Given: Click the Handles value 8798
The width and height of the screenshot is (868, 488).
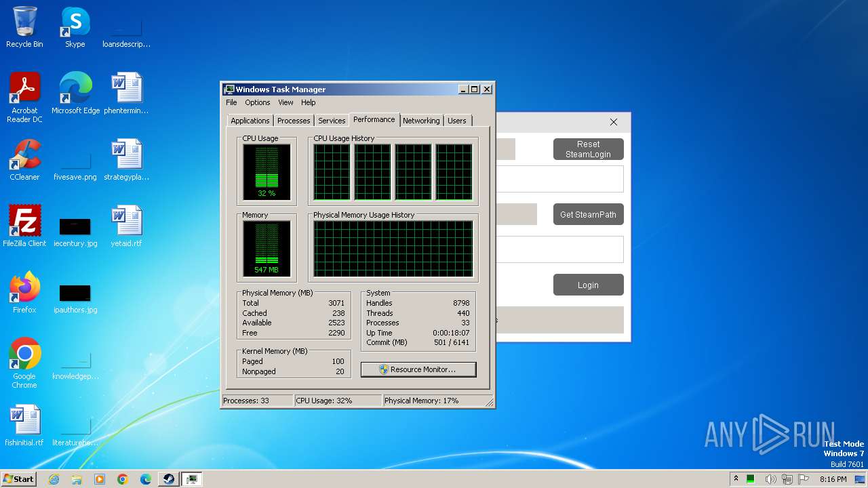Looking at the screenshot, I should pyautogui.click(x=461, y=303).
